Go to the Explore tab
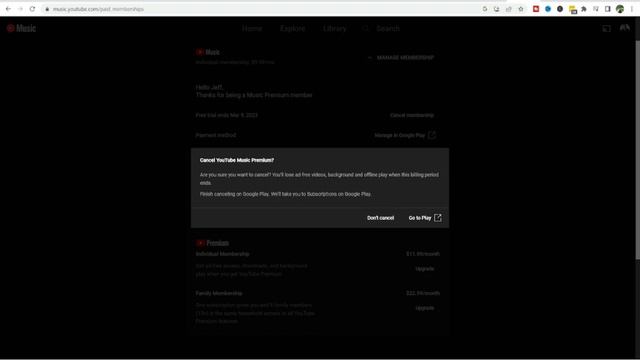The image size is (640, 360). (293, 28)
